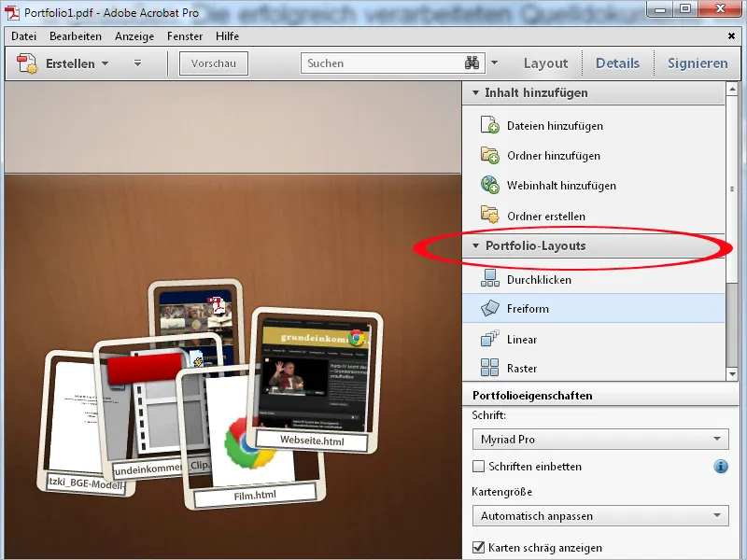The width and height of the screenshot is (747, 560).
Task: Open the Signieren panel
Action: (x=698, y=63)
